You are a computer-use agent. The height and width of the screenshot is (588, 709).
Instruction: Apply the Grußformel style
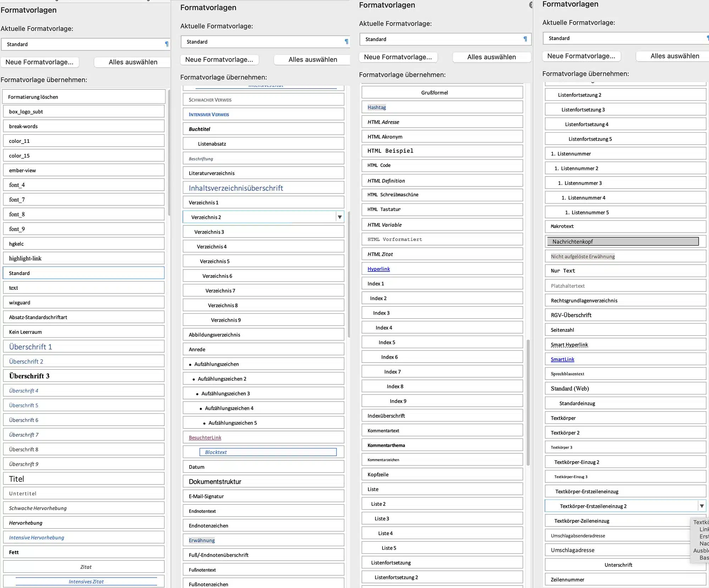[x=442, y=93]
